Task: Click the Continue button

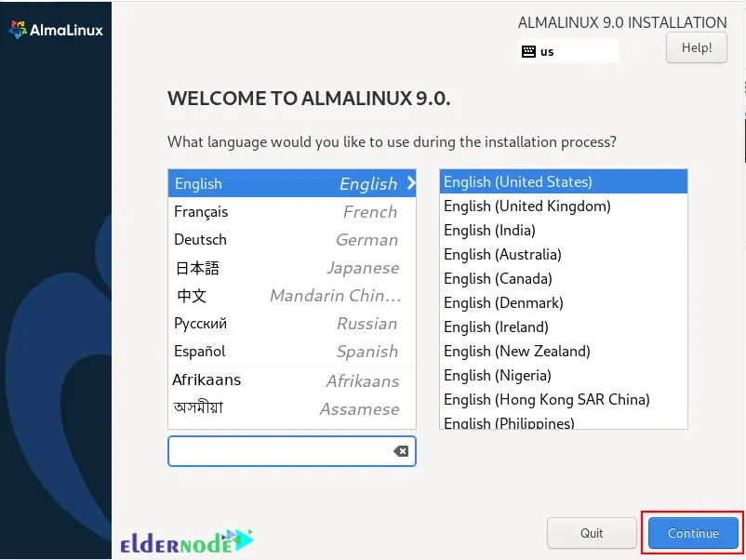Action: [693, 533]
